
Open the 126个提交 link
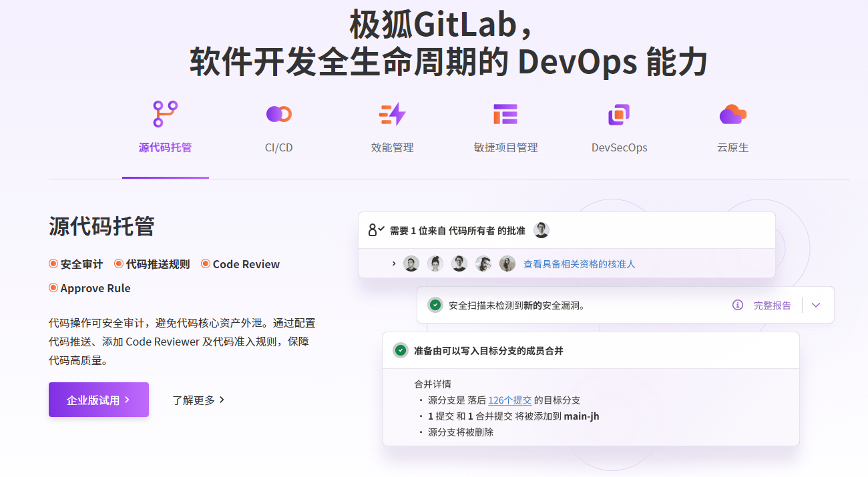pos(509,400)
